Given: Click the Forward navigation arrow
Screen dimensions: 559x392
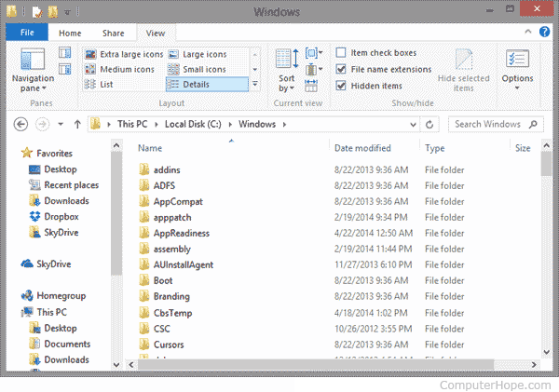Looking at the screenshot, I should (42, 125).
